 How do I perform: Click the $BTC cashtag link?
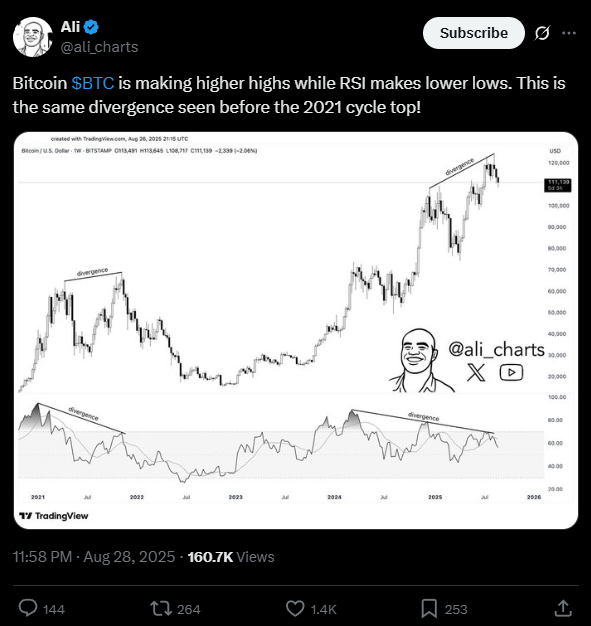tap(93, 83)
